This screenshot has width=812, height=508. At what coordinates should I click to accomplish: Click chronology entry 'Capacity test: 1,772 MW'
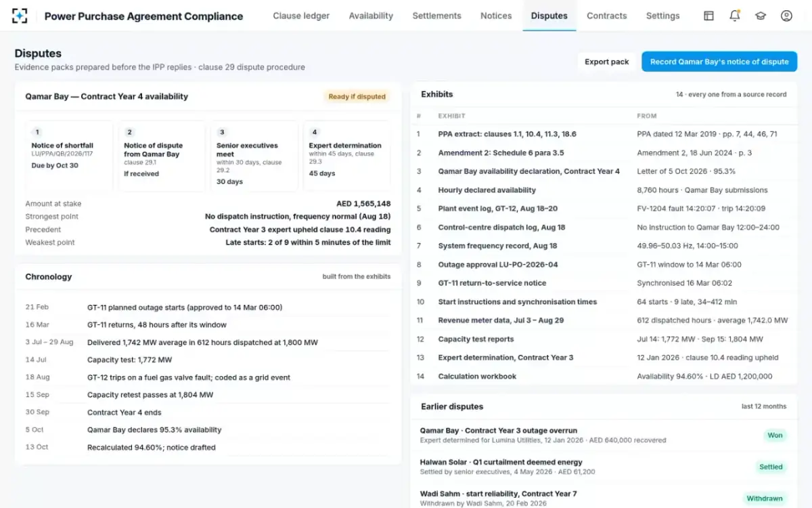pyautogui.click(x=129, y=360)
